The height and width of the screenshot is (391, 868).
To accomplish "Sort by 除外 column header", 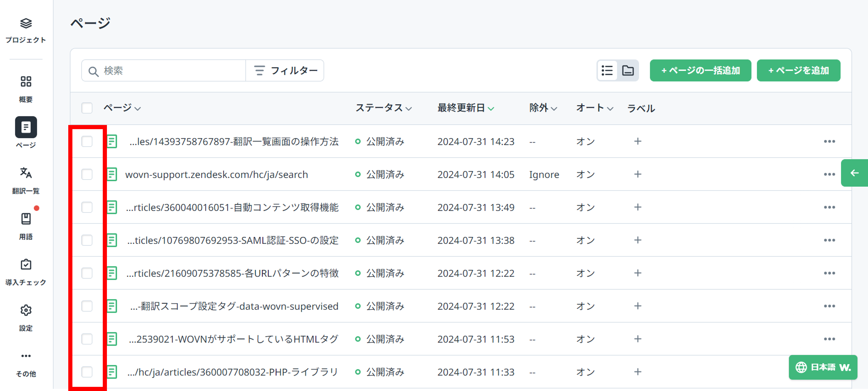I will click(x=543, y=108).
